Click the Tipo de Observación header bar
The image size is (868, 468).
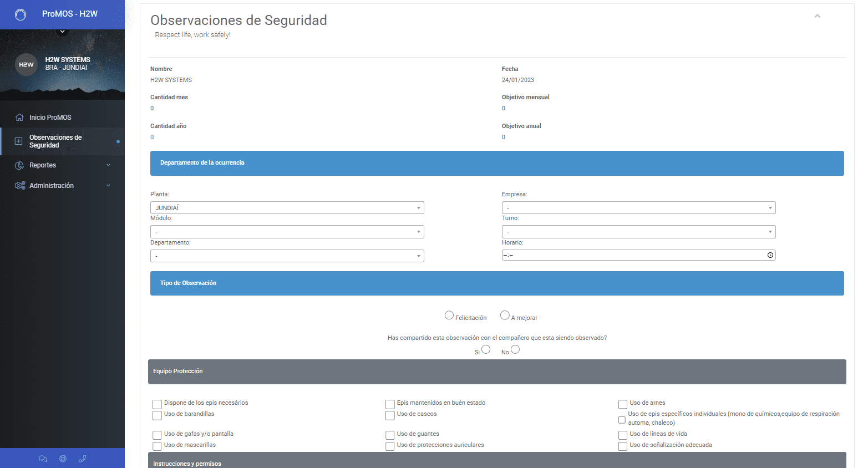[x=497, y=283]
